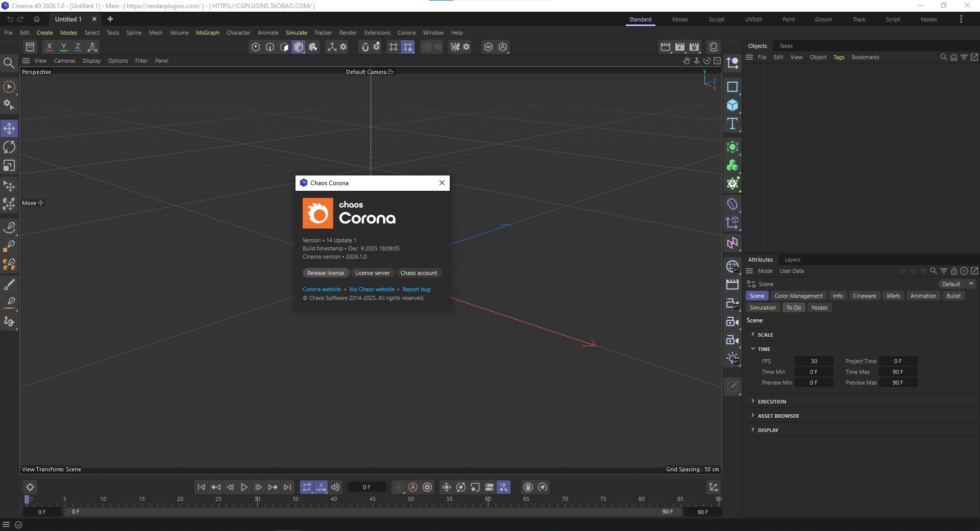Select the Scale tool in left toolbar
The image size is (980, 531).
click(9, 166)
